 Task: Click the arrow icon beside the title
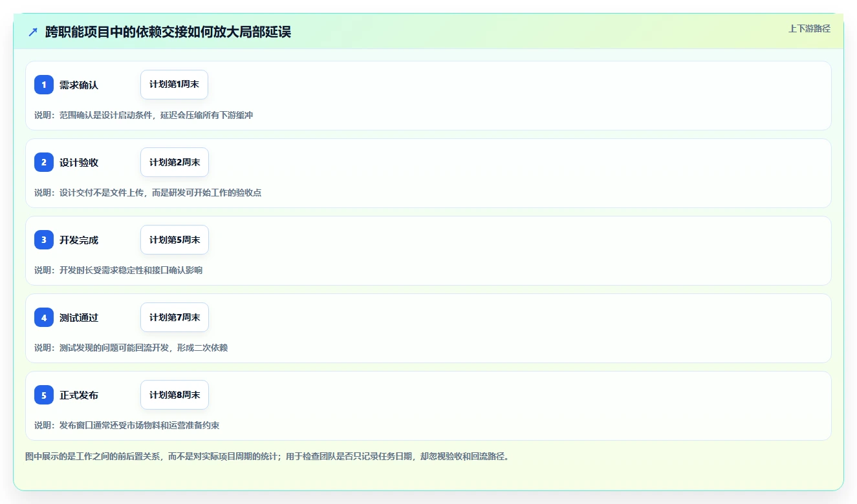coord(33,32)
